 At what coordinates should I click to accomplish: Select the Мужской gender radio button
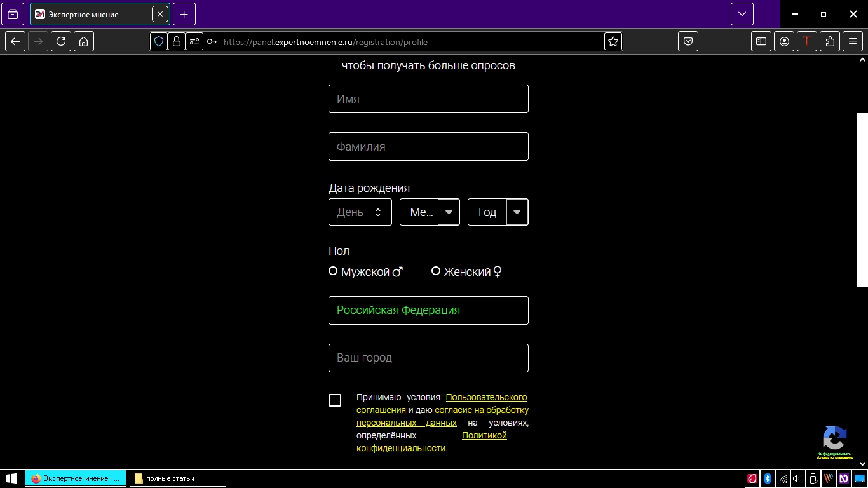pyautogui.click(x=333, y=271)
